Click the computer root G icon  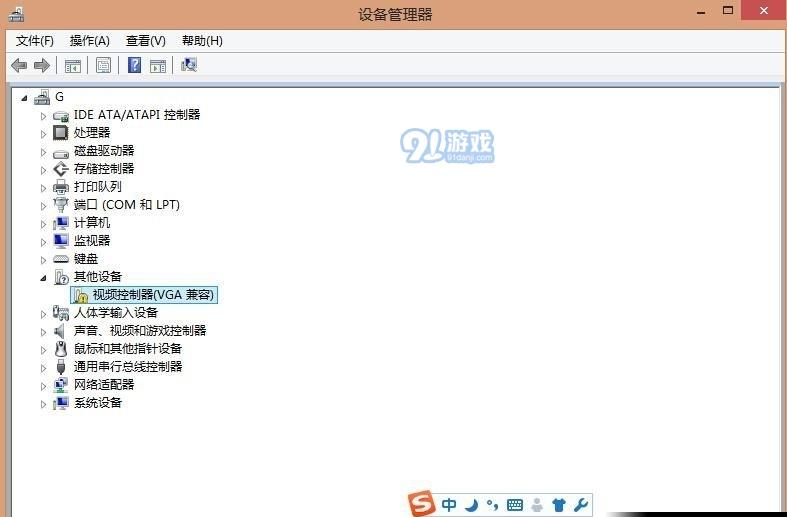(x=42, y=97)
